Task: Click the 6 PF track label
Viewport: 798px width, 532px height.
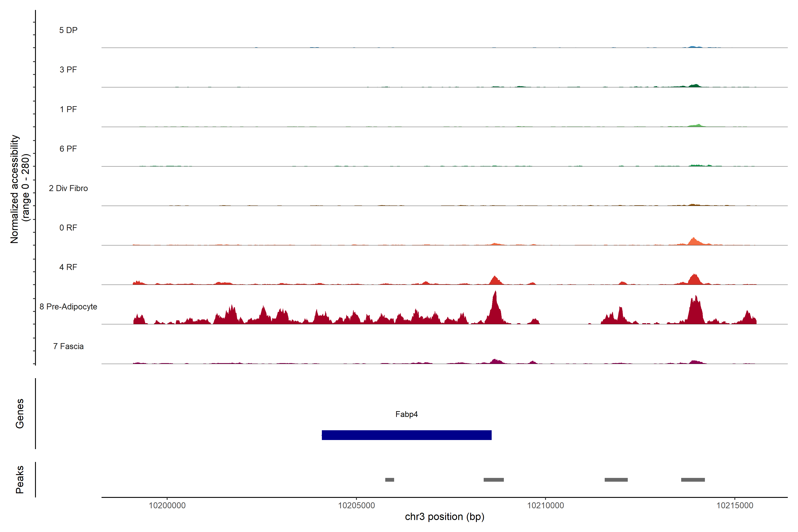Action: pos(68,149)
